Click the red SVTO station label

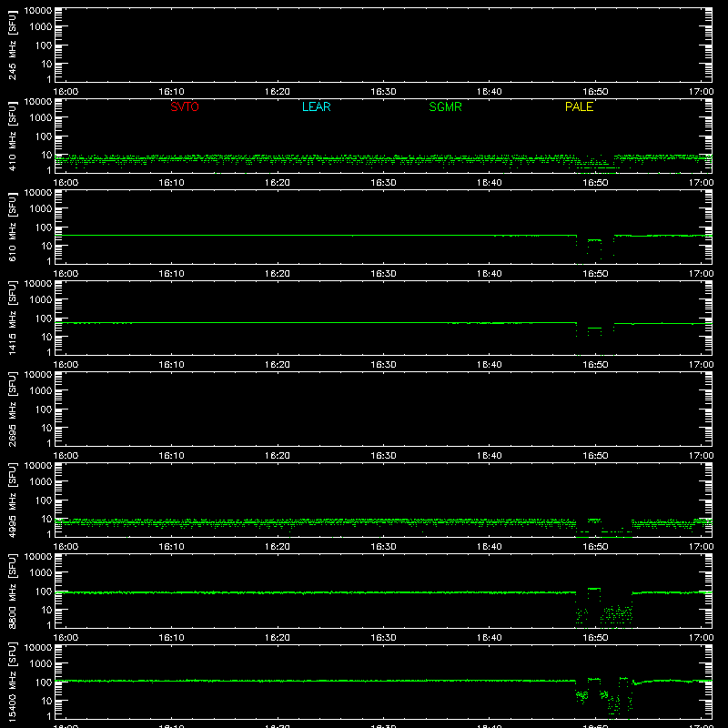(x=185, y=106)
